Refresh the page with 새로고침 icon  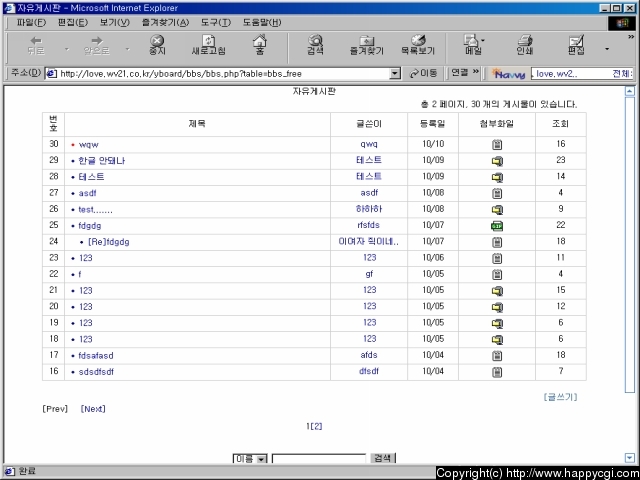209,45
